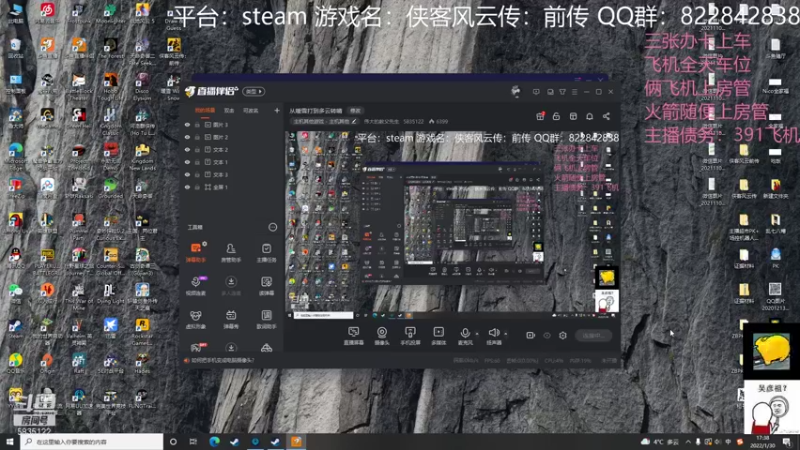Open the orange danmaku assistant tool
800x450 pixels.
pos(195,252)
